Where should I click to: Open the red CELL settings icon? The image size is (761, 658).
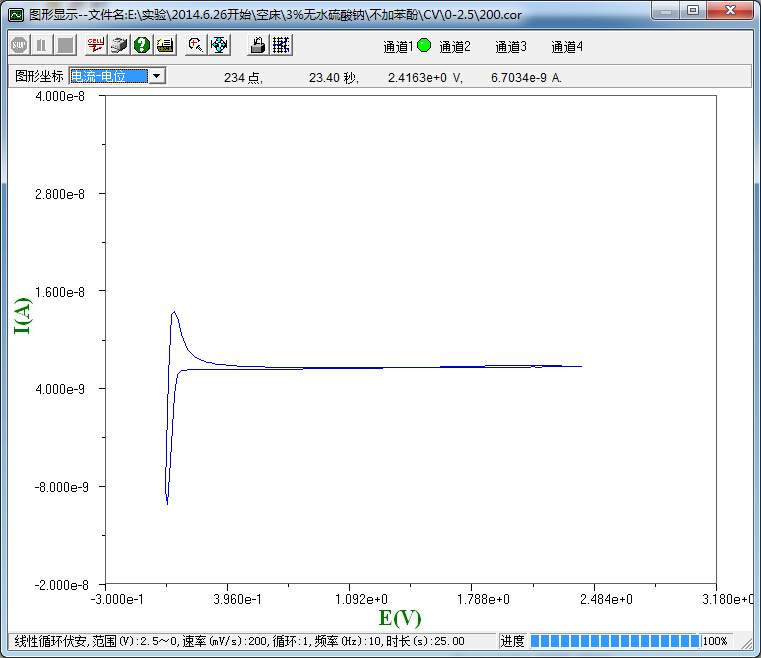(95, 46)
